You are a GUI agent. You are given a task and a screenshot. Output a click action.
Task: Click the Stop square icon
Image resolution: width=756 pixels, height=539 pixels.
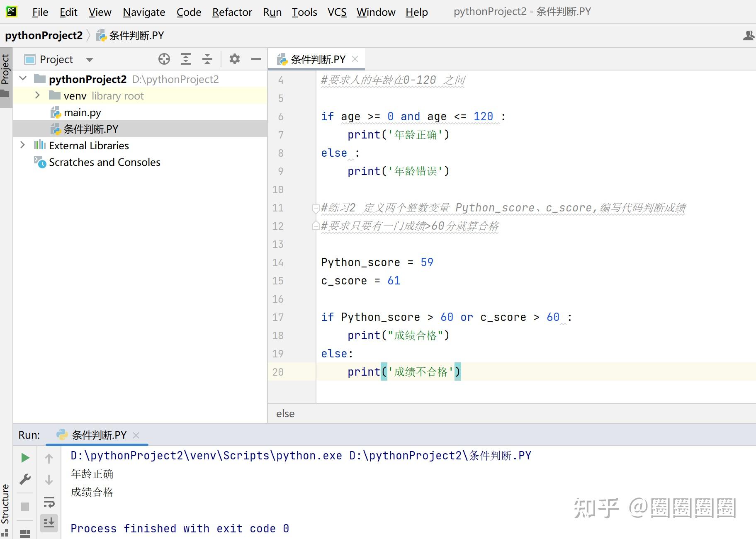[x=25, y=507]
